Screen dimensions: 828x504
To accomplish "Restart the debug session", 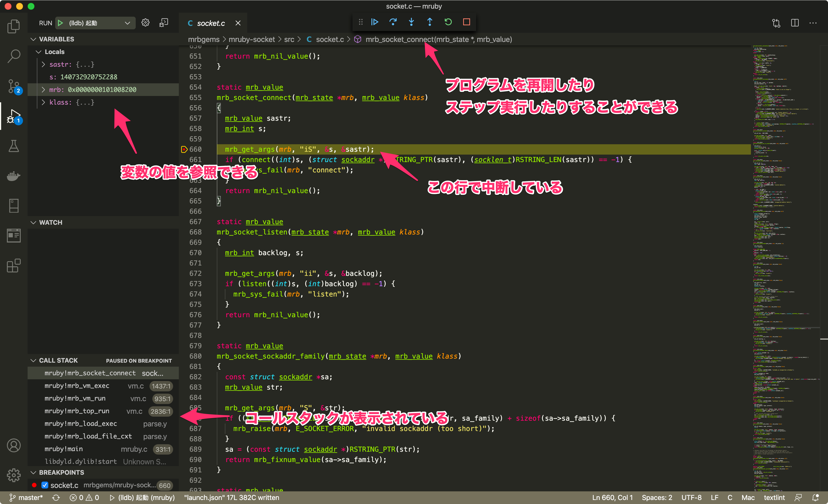I will tap(448, 22).
